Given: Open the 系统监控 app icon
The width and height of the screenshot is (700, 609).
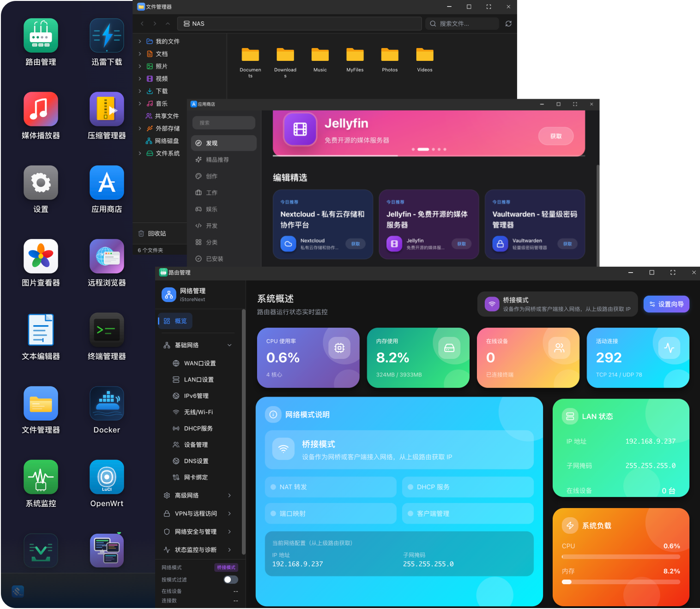Looking at the screenshot, I should click(x=41, y=477).
